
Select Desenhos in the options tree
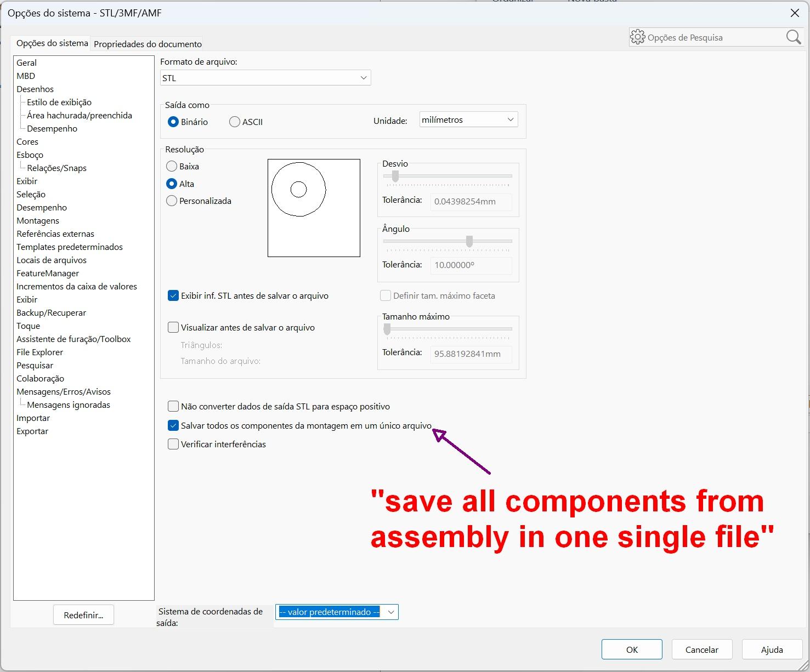click(35, 89)
